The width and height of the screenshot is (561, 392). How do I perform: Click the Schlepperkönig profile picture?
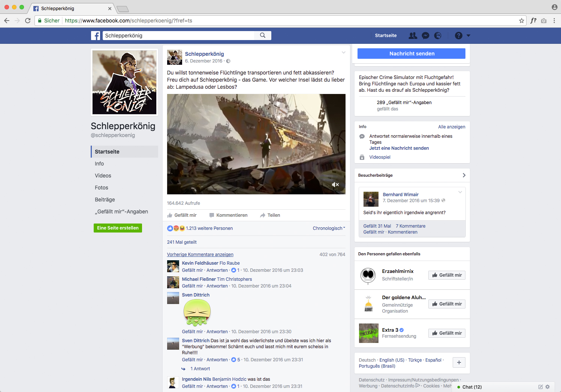(124, 82)
